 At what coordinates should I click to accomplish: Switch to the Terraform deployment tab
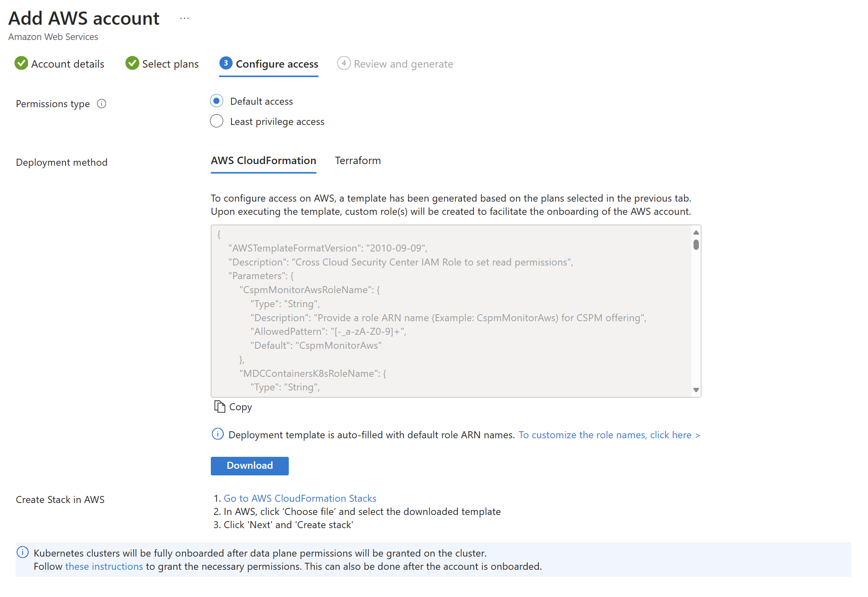coord(358,161)
